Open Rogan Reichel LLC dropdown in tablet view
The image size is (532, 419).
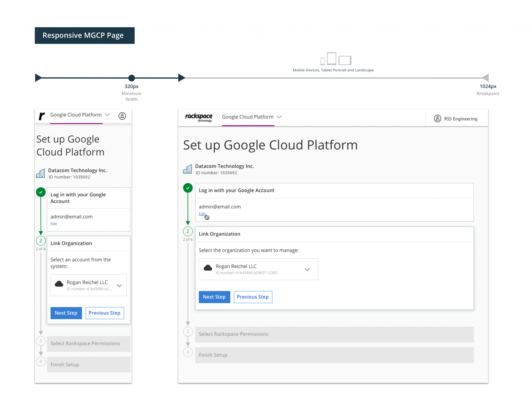click(307, 269)
